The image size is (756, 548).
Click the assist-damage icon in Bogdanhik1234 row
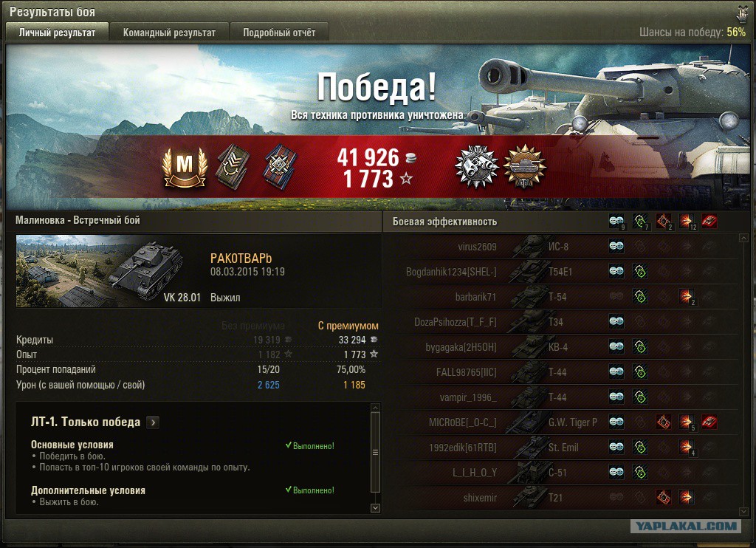pyautogui.click(x=640, y=272)
